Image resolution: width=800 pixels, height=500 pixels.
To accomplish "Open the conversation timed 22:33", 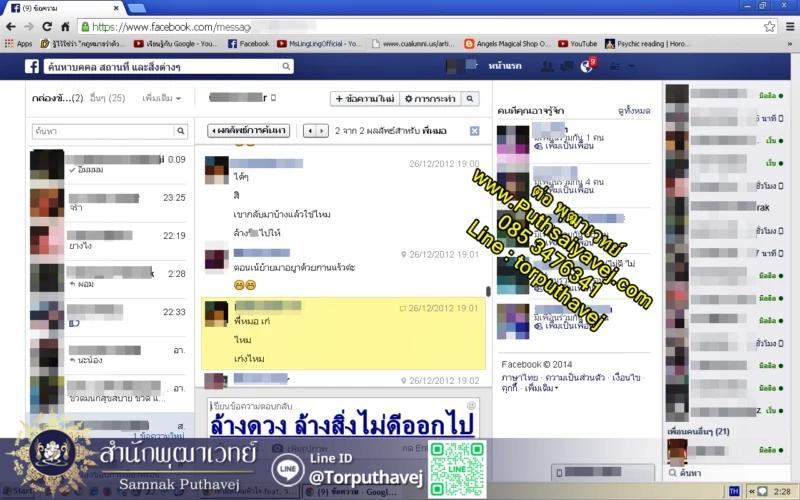I will (x=109, y=317).
